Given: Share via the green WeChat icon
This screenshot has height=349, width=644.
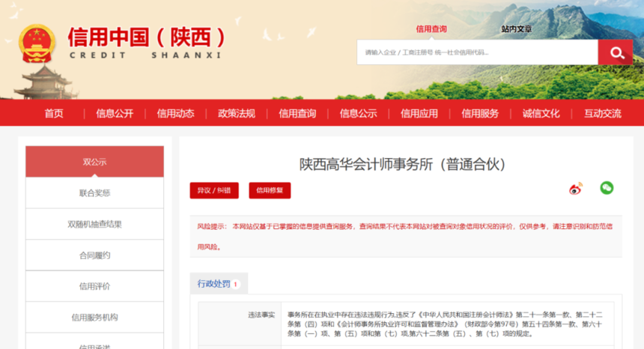Looking at the screenshot, I should [607, 188].
